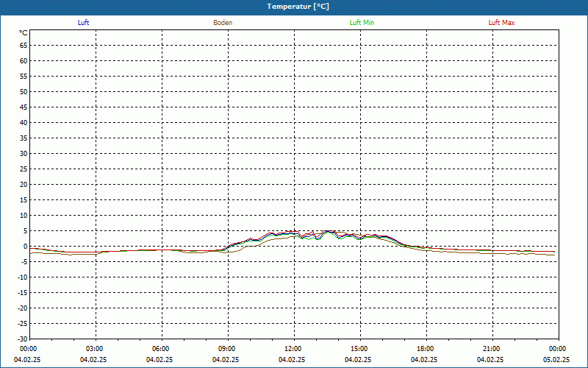Click the °C unit label on axis
The image size is (588, 368).
(x=24, y=33)
